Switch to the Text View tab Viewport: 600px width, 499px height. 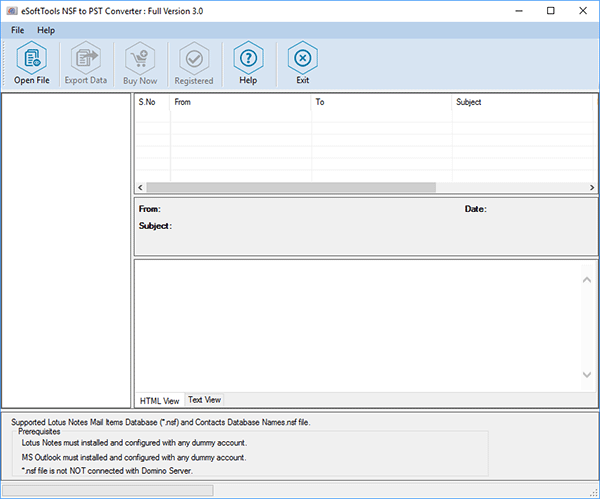204,400
